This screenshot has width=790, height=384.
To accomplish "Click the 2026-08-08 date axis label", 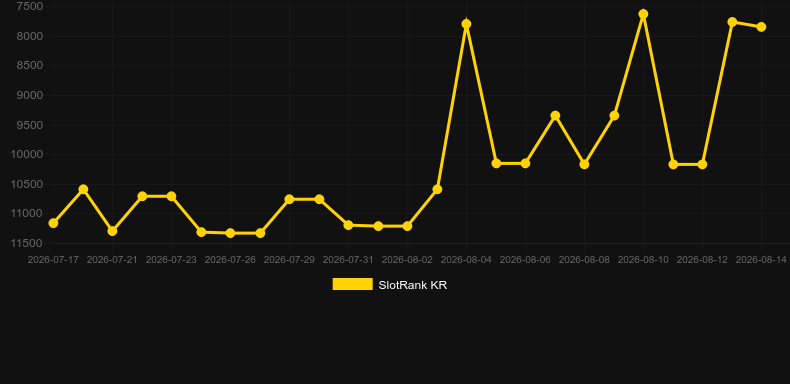I will [584, 260].
